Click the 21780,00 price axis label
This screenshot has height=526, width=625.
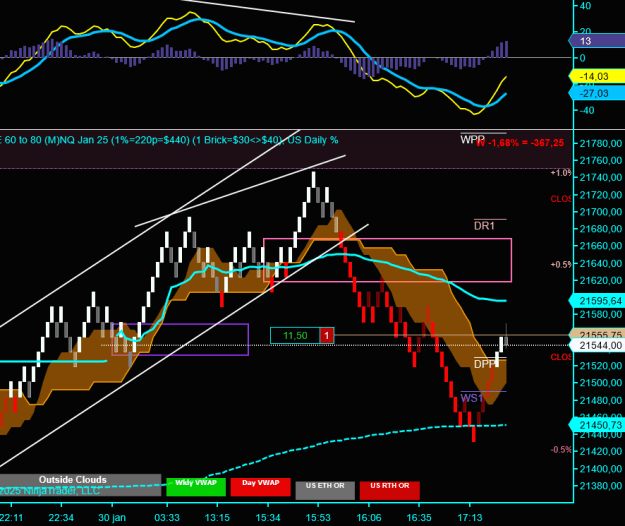tap(601, 143)
